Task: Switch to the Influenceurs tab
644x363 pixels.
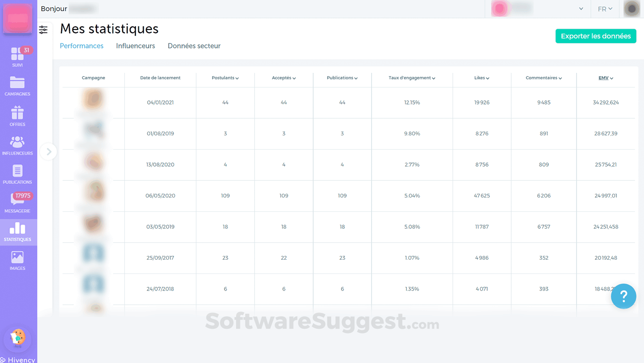Action: (135, 46)
